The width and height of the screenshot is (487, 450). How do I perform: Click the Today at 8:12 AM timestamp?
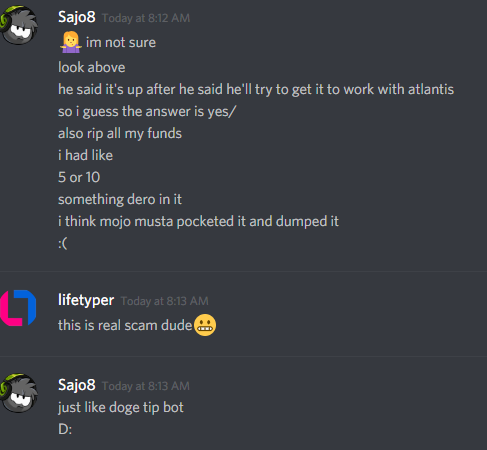[x=146, y=18]
